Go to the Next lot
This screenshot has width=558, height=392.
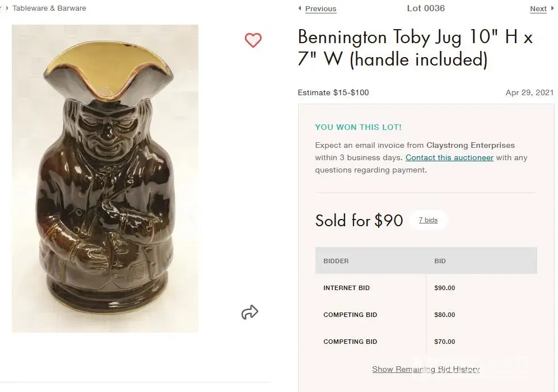538,9
